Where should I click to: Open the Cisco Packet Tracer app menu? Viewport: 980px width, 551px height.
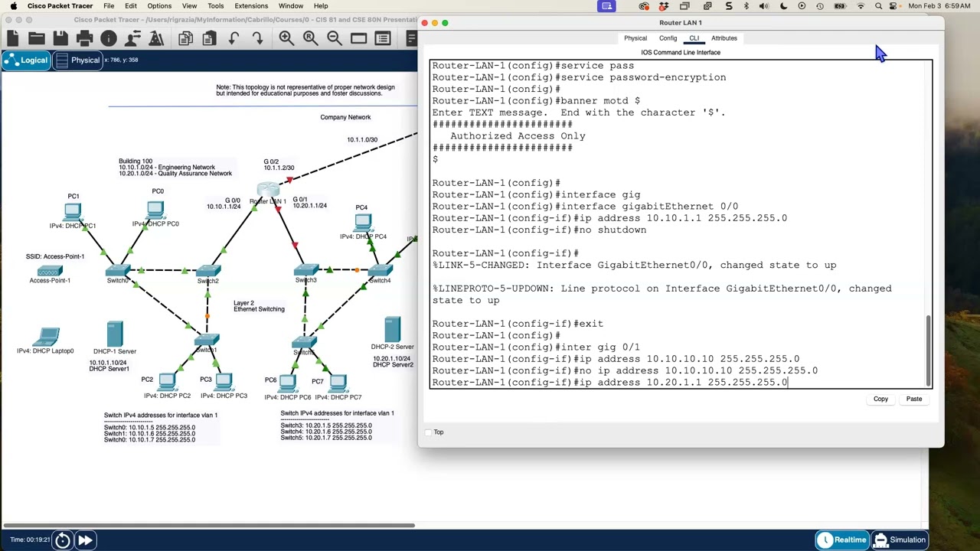pos(60,6)
